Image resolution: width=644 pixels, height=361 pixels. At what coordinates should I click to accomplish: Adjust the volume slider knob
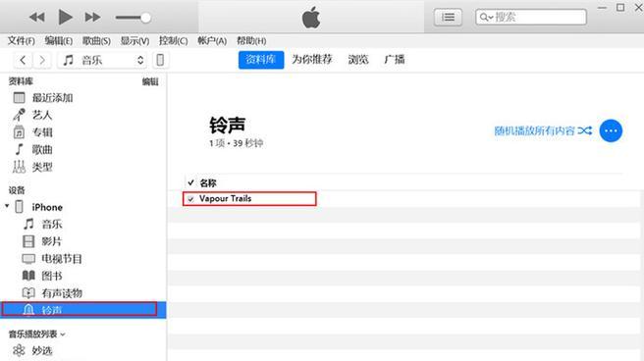coord(145,18)
